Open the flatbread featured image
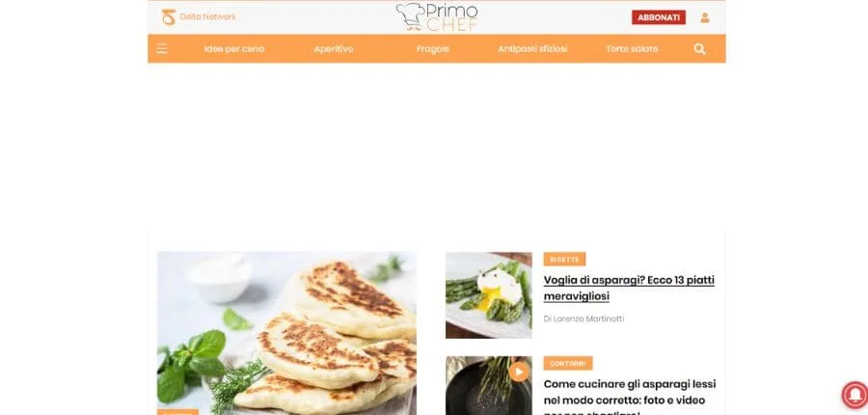 click(x=286, y=334)
